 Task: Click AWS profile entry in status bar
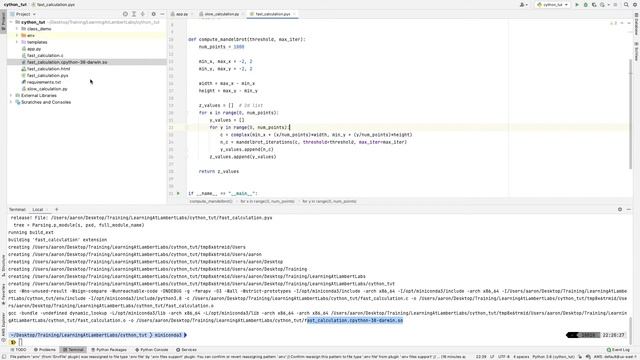click(x=615, y=357)
